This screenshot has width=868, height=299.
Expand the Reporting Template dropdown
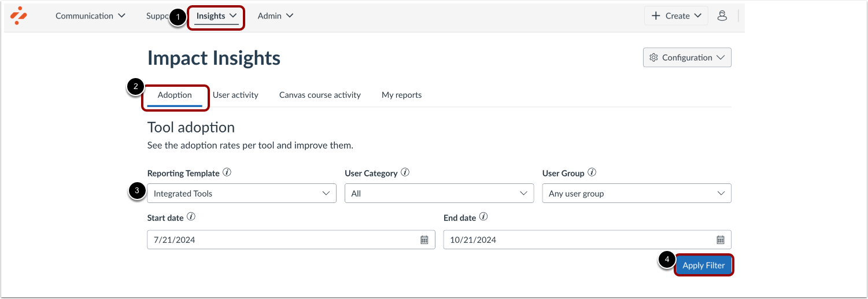click(242, 194)
